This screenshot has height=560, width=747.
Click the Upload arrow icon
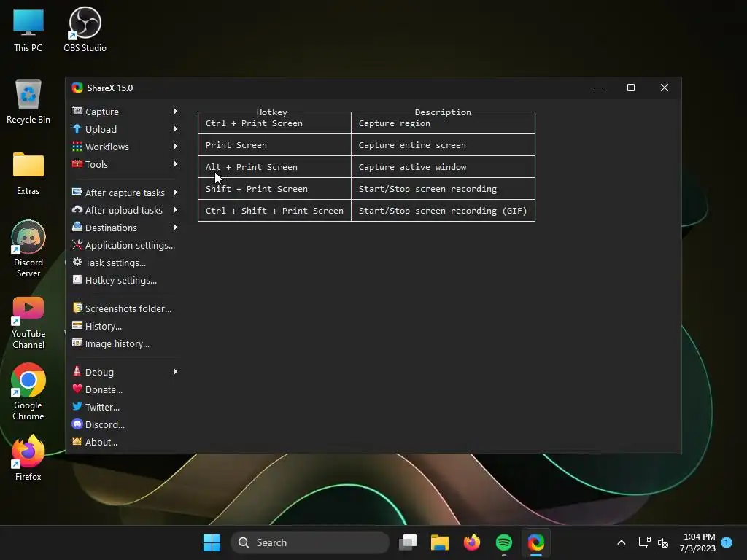(x=77, y=128)
